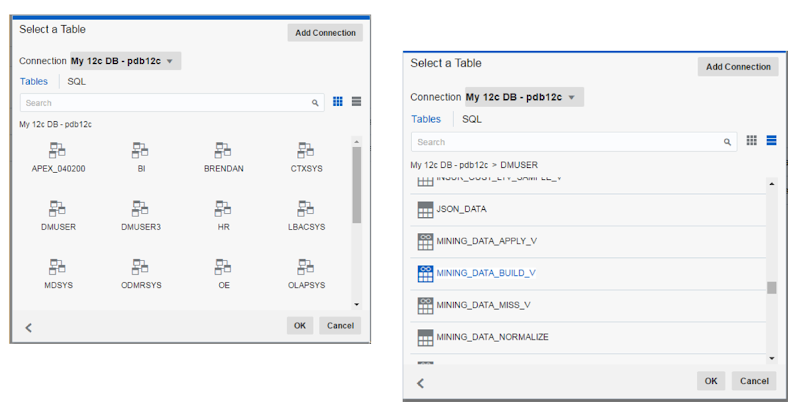Image resolution: width=800 pixels, height=410 pixels.
Task: Go back using right dialog arrow
Action: tap(420, 383)
